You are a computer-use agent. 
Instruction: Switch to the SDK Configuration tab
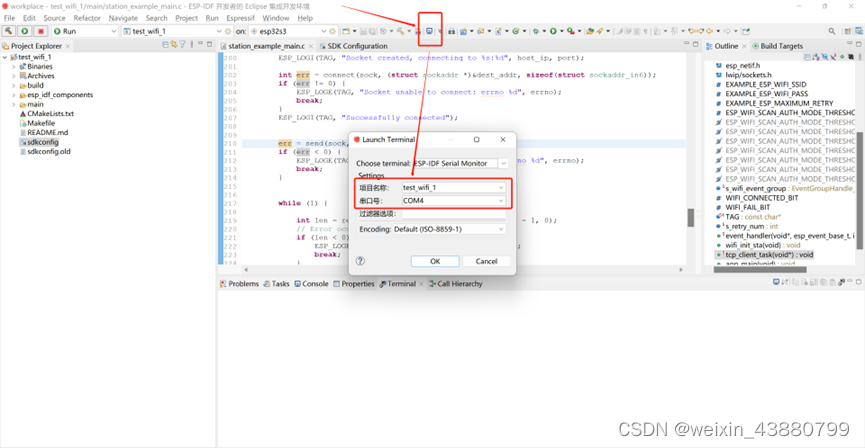[353, 46]
